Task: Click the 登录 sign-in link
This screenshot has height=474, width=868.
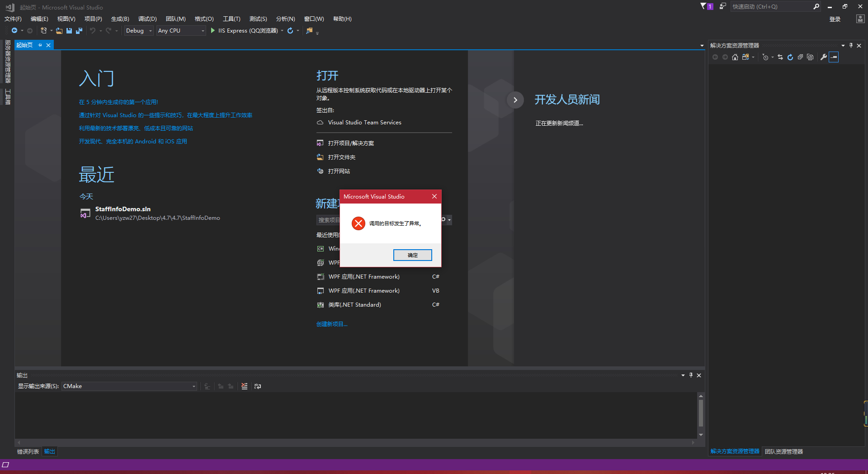Action: point(835,19)
